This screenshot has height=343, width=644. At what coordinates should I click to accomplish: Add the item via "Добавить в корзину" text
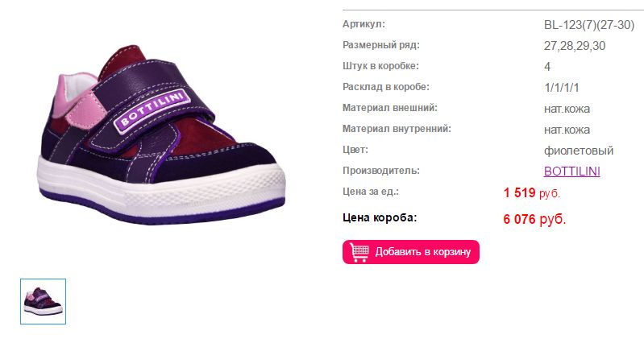pyautogui.click(x=422, y=252)
